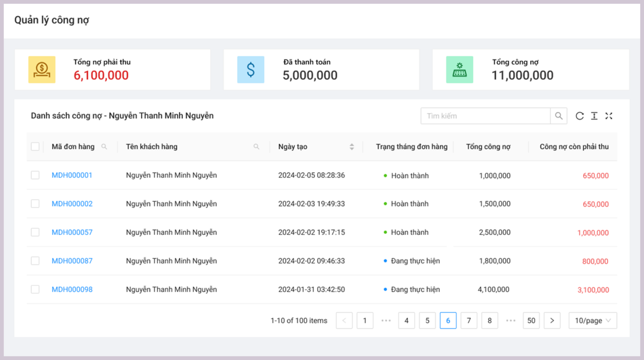Open order link MDH000002
Image resolution: width=644 pixels, height=360 pixels.
(x=72, y=204)
